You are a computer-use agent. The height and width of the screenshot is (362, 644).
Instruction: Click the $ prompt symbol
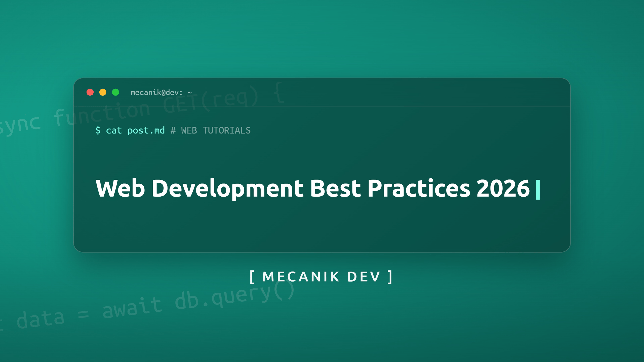(x=98, y=130)
